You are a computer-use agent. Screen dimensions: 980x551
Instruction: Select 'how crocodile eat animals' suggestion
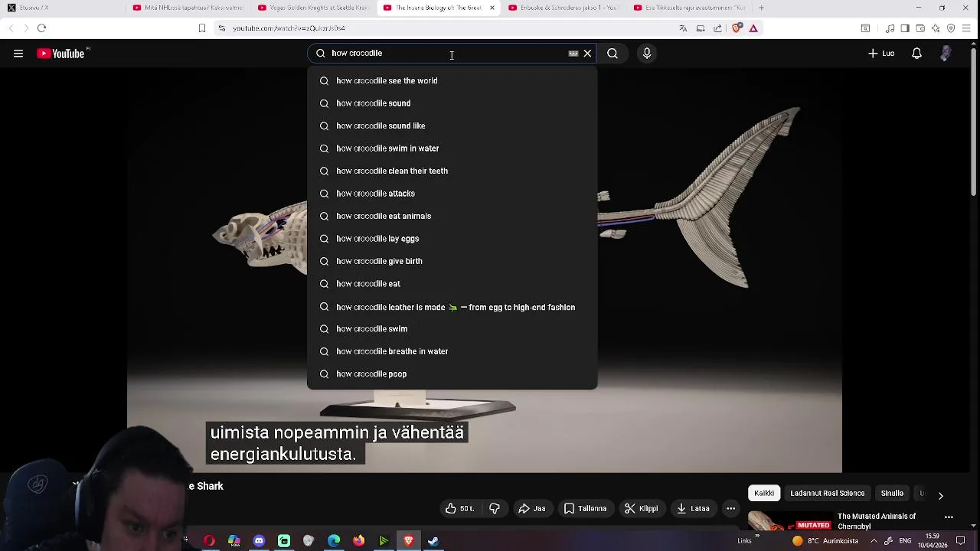tap(452, 216)
